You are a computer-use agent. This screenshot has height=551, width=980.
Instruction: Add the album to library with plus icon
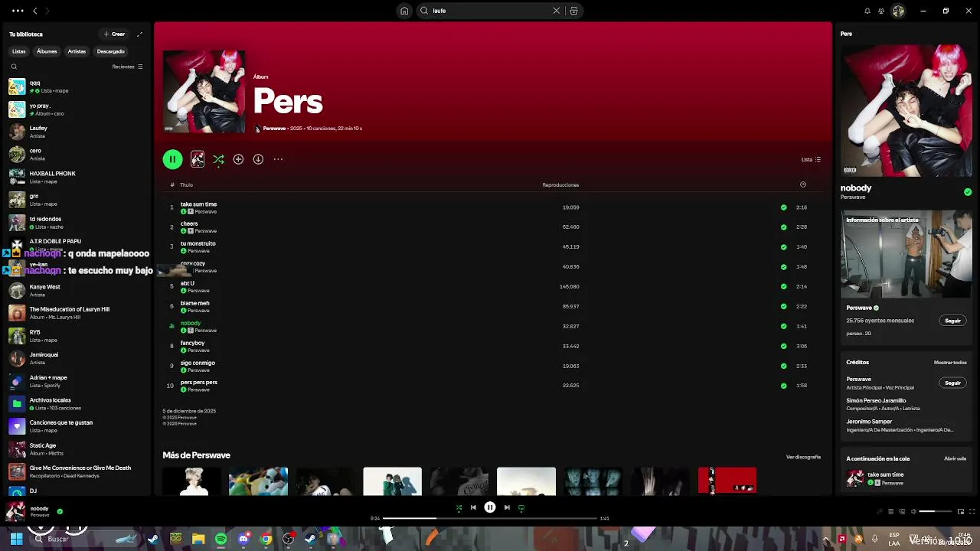tap(238, 159)
